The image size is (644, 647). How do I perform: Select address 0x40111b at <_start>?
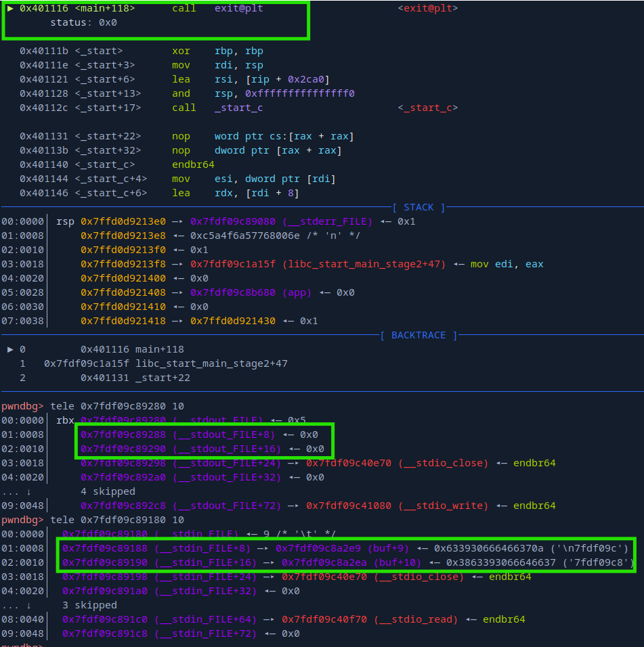point(43,51)
